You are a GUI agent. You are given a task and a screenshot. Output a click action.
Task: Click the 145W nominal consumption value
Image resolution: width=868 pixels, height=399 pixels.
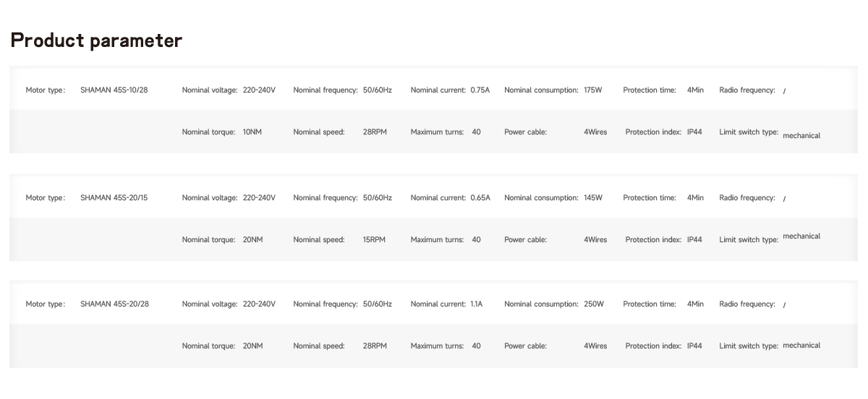click(593, 198)
